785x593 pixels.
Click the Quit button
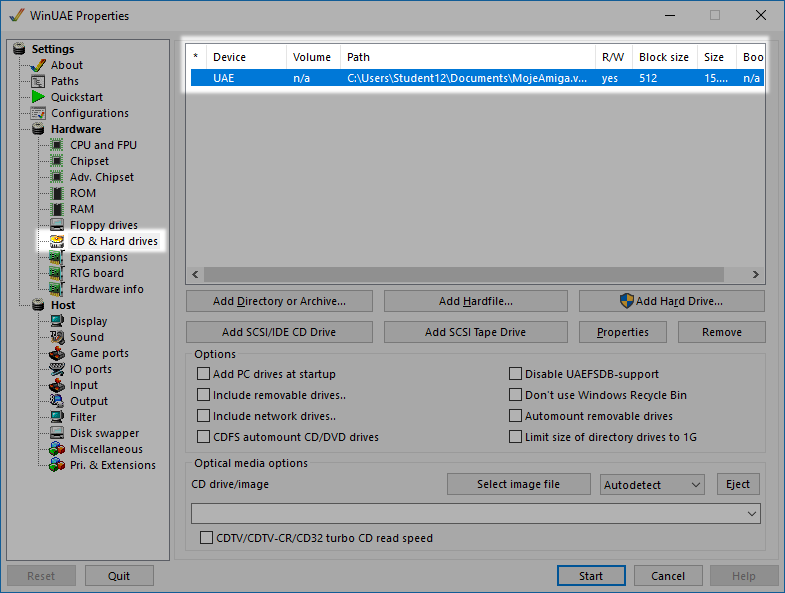pyautogui.click(x=119, y=576)
